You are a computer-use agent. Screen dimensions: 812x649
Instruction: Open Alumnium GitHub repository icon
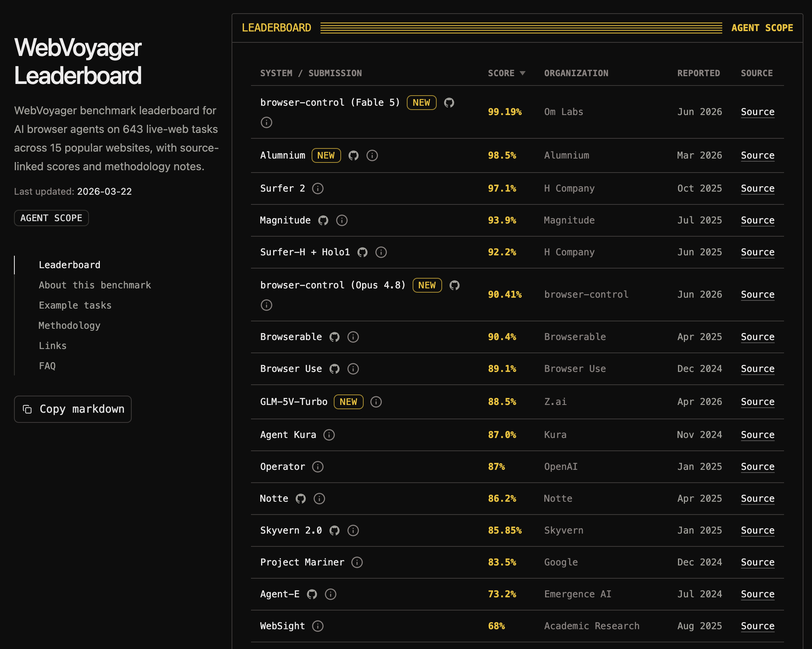pos(354,155)
